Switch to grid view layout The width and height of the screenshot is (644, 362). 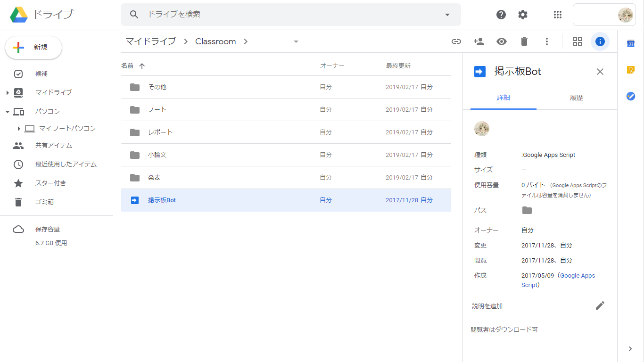point(577,41)
